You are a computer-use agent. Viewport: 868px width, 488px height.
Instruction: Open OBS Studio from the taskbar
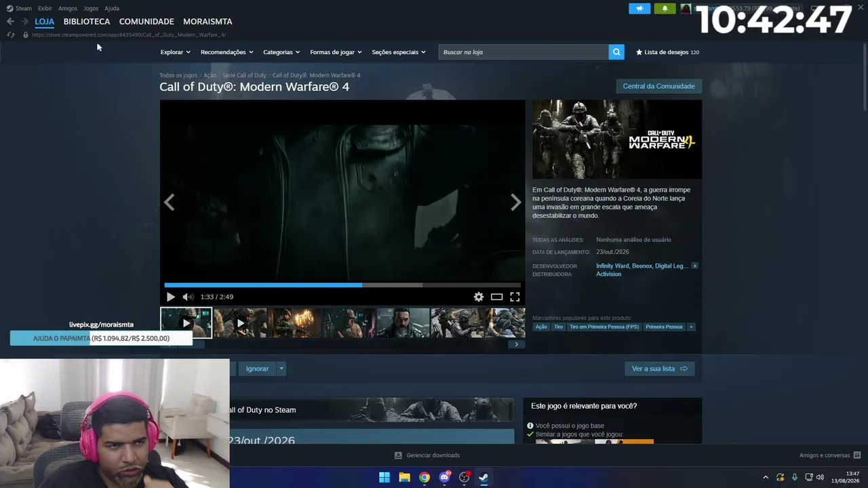(x=465, y=477)
